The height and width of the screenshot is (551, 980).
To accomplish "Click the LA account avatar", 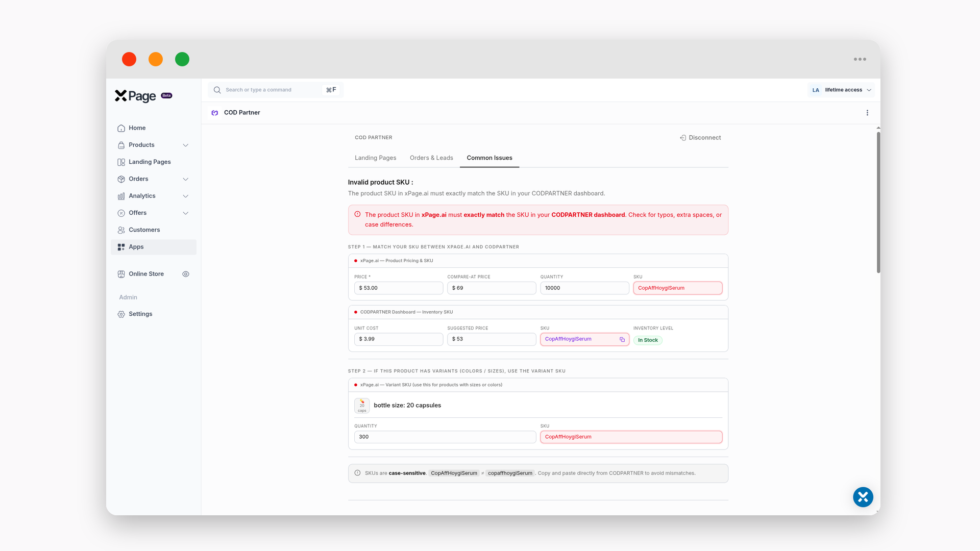I will coord(816,90).
